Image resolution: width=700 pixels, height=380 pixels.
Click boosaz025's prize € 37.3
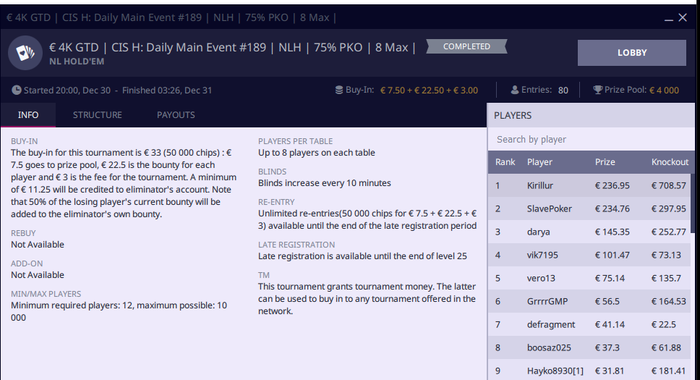click(607, 348)
